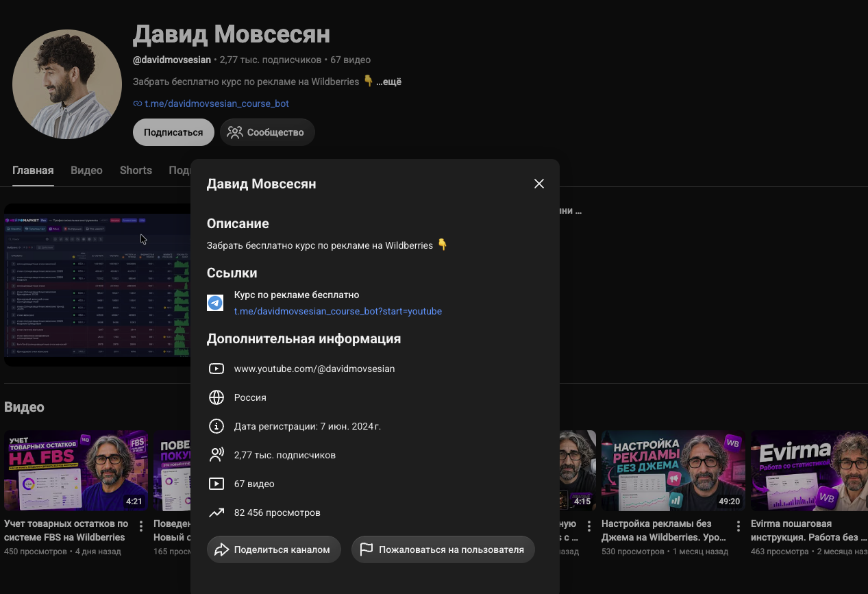Click the channel name heading 'Давид Мовсесян'
Image resolution: width=868 pixels, height=594 pixels.
pos(232,34)
